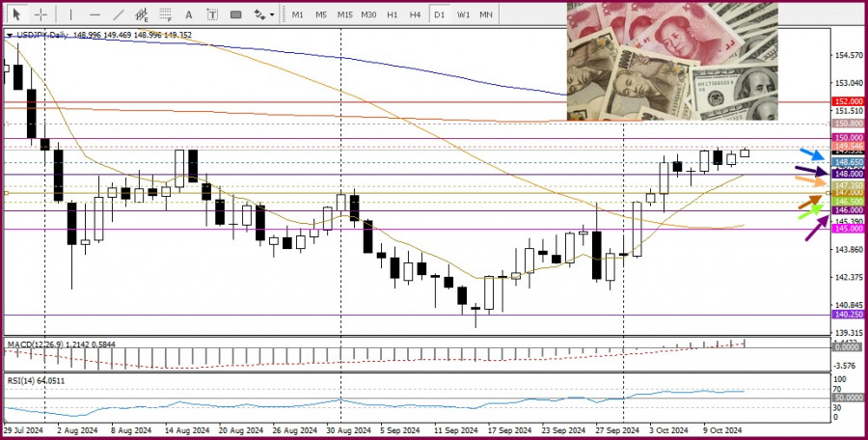Click the 0.0000 MACD level label

[x=848, y=346]
